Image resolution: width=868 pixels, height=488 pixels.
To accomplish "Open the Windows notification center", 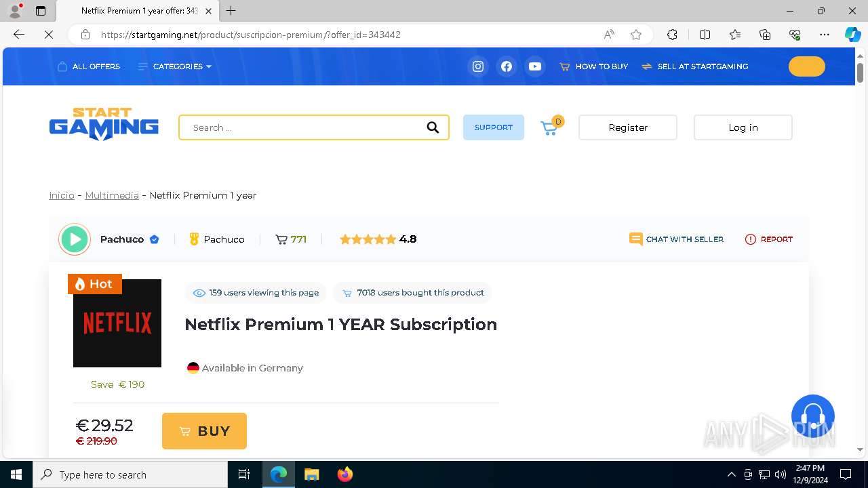I will (x=846, y=474).
